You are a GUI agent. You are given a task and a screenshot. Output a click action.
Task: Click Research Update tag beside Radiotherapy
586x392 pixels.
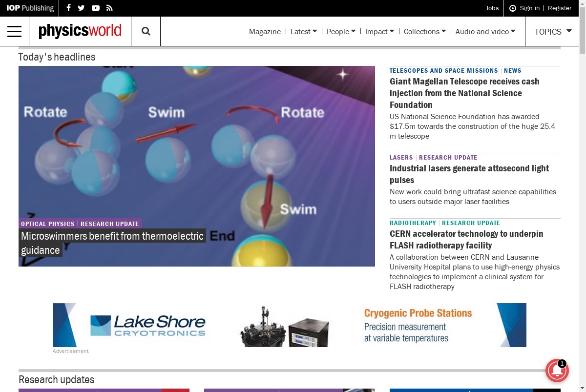point(471,223)
